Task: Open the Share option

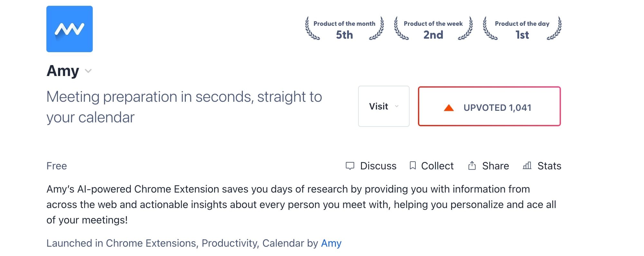Action: pos(488,166)
